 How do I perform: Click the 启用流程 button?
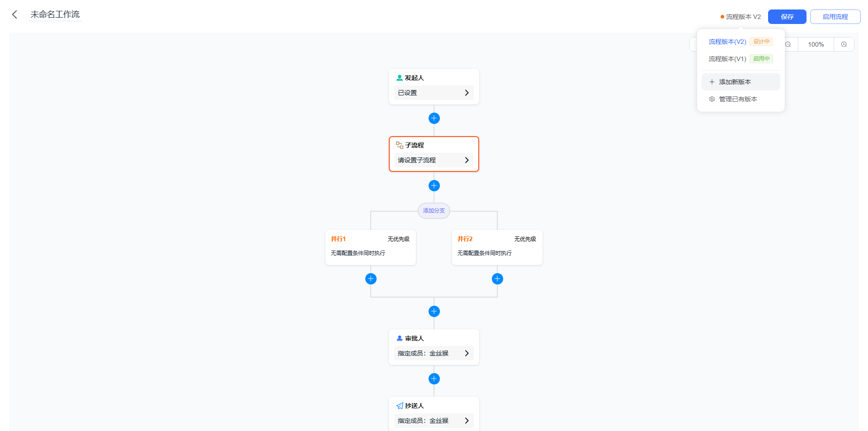835,17
